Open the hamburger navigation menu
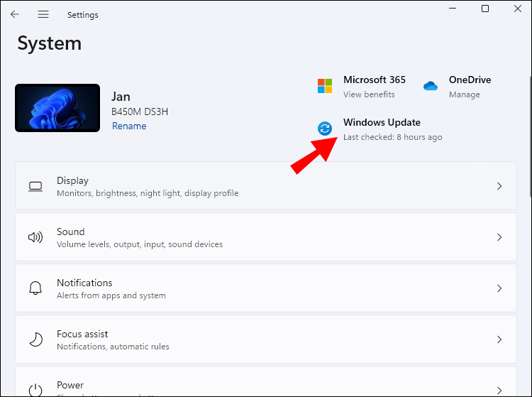532x397 pixels. click(x=43, y=14)
